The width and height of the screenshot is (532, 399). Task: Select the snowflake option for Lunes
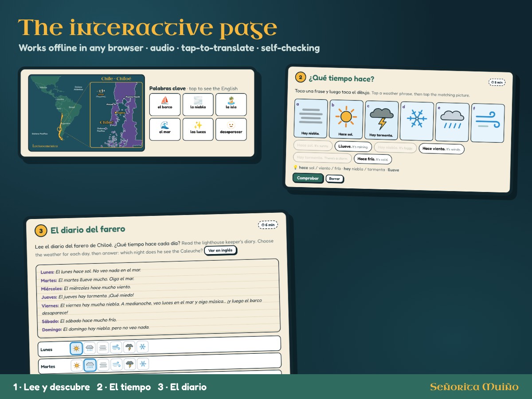142,347
